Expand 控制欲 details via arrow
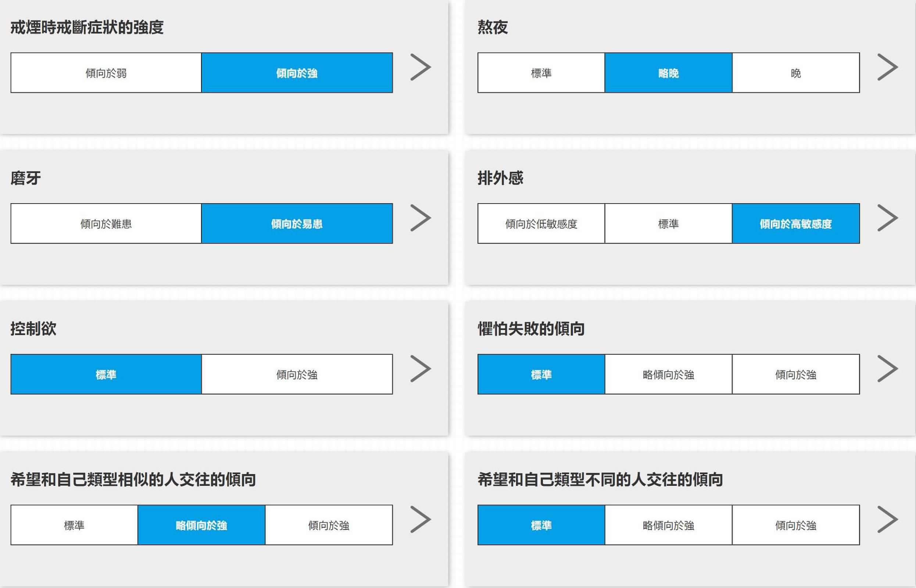Image resolution: width=916 pixels, height=588 pixels. pos(421,369)
